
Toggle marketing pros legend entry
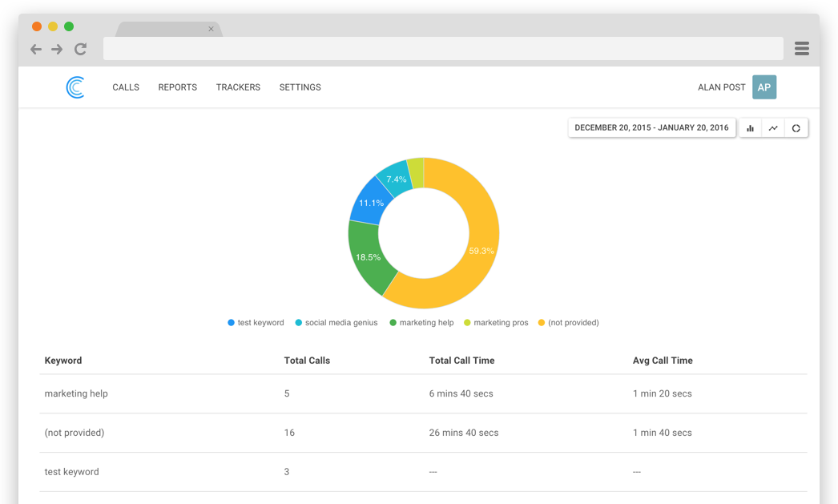[x=496, y=323]
